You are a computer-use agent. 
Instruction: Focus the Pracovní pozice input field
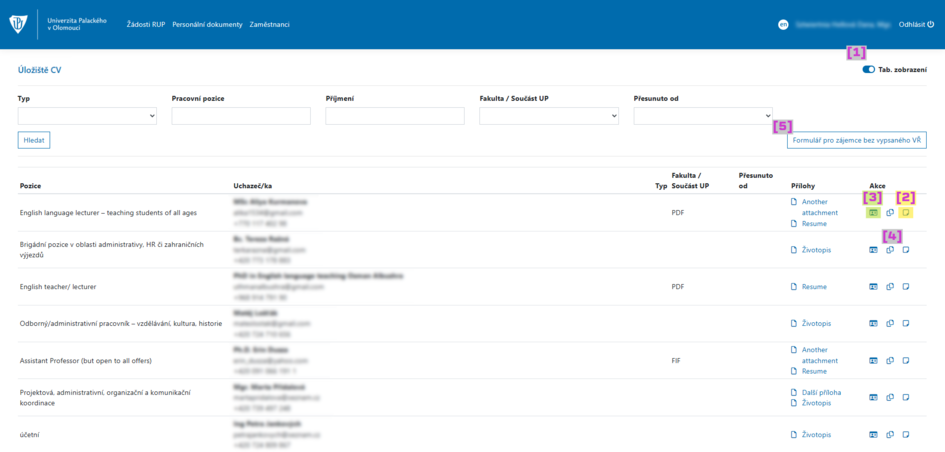pos(241,116)
